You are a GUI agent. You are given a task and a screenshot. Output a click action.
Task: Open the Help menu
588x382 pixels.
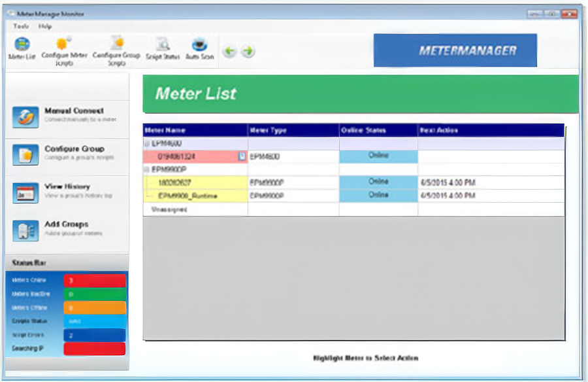pos(45,26)
